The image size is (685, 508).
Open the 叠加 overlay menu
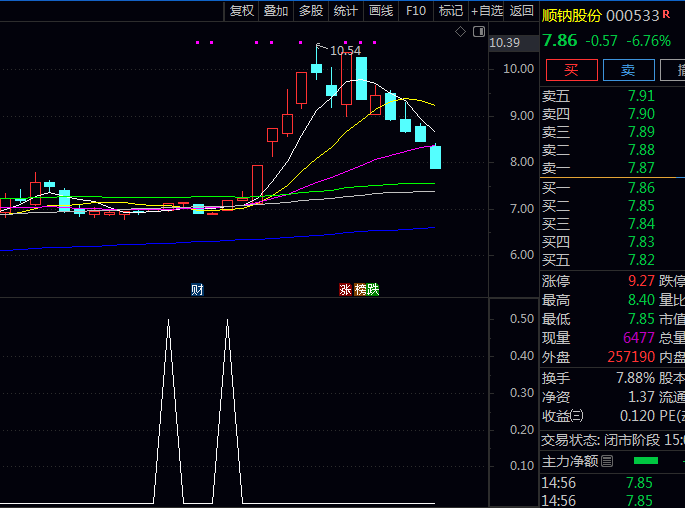276,11
